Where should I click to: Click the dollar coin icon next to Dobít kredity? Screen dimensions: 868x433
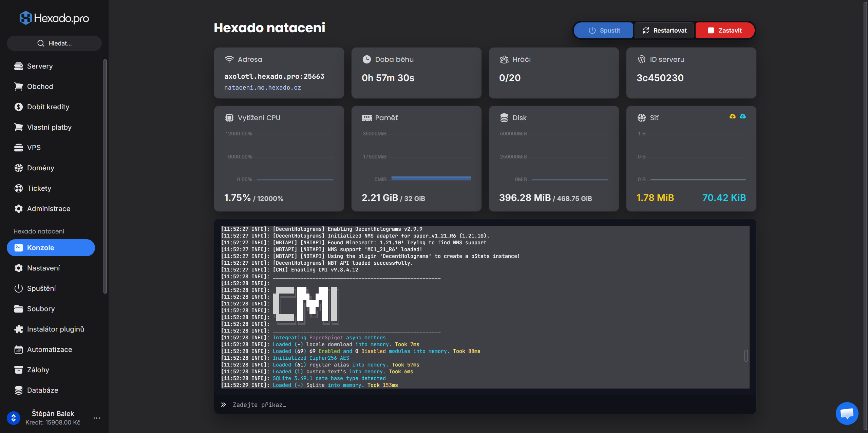[19, 107]
